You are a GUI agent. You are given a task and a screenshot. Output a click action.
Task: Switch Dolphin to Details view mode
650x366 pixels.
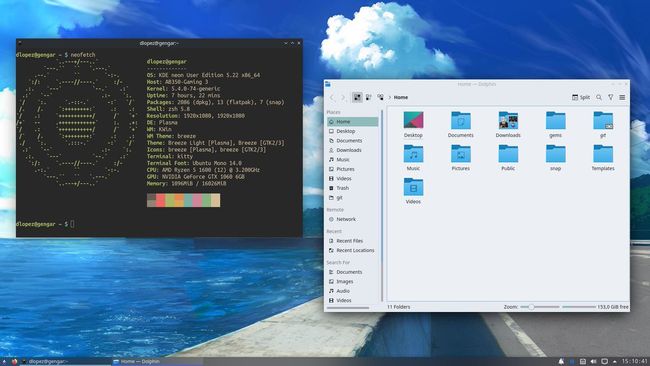380,97
